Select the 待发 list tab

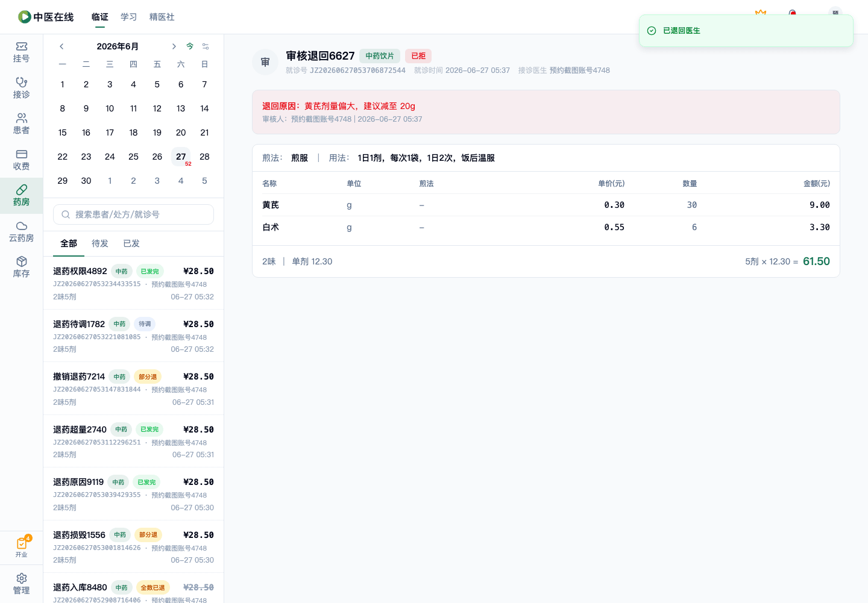coord(100,243)
